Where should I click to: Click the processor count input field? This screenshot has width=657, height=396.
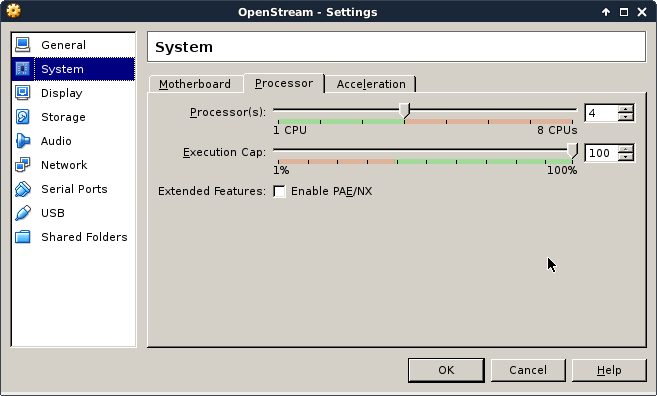tap(601, 113)
